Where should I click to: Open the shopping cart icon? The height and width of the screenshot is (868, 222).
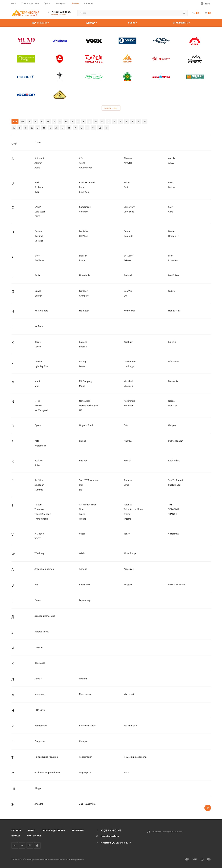click(x=206, y=13)
